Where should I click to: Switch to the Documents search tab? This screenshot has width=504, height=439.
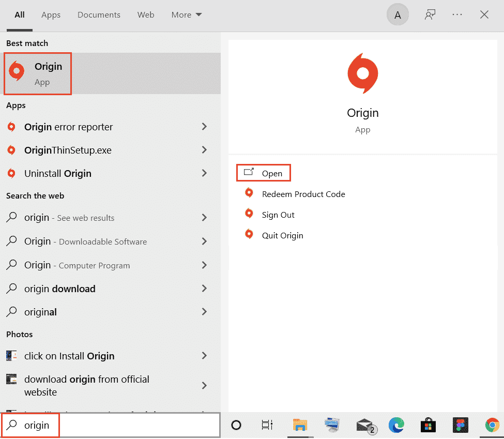click(x=99, y=15)
